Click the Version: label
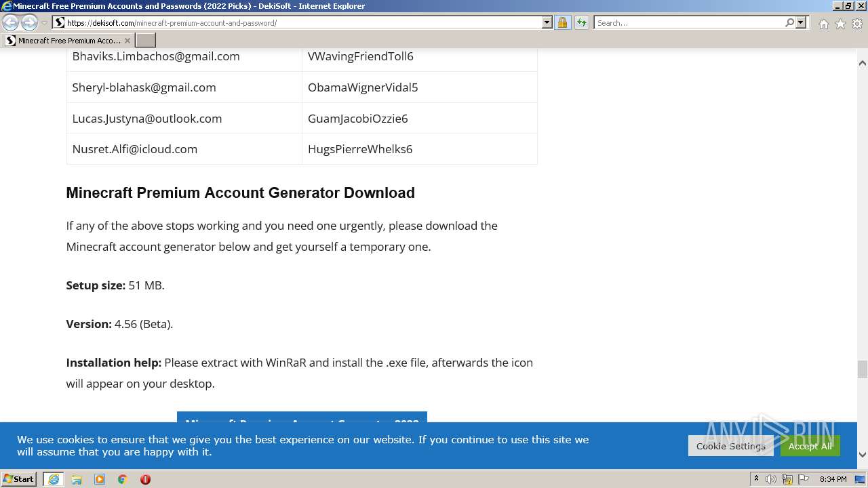 89,324
